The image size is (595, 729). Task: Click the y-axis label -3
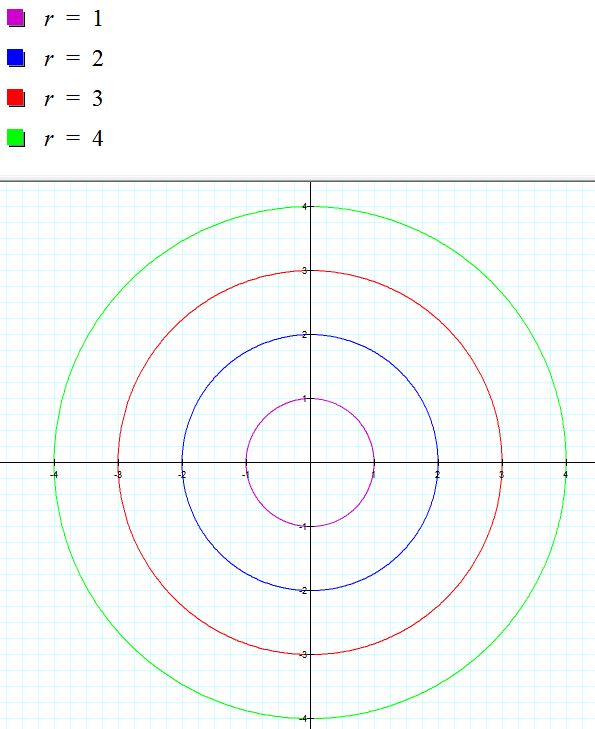coord(303,655)
